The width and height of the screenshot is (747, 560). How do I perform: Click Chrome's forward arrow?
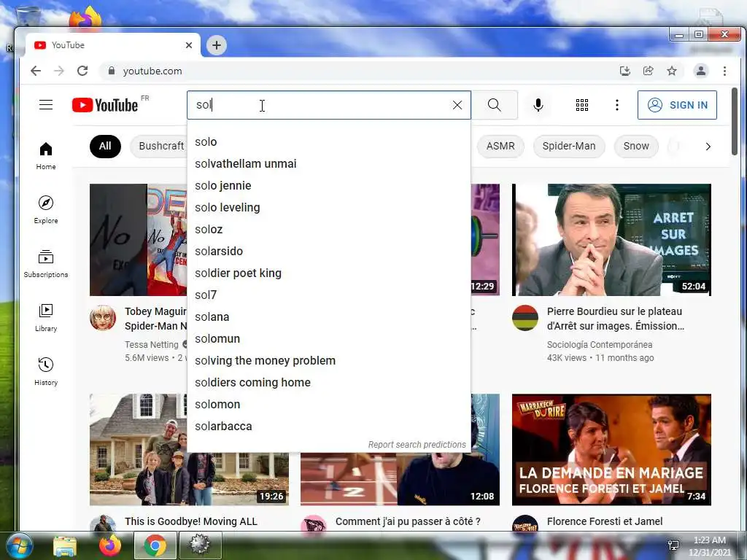pyautogui.click(x=59, y=71)
